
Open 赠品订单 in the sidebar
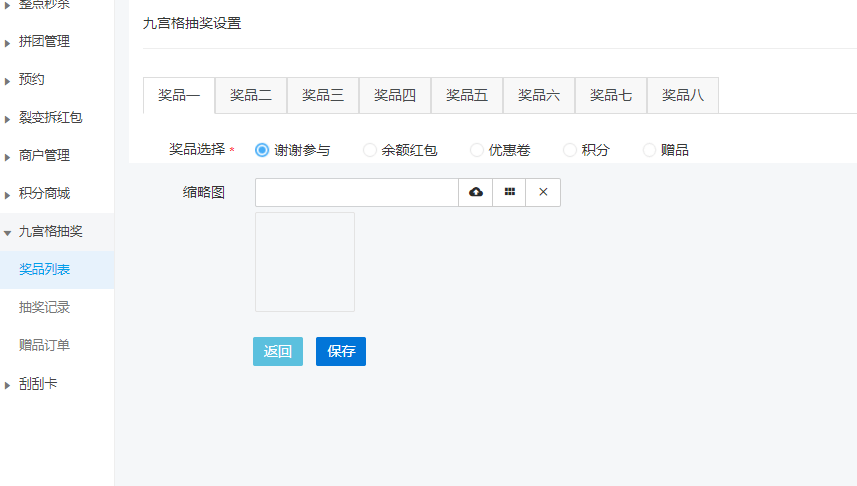[x=57, y=346]
